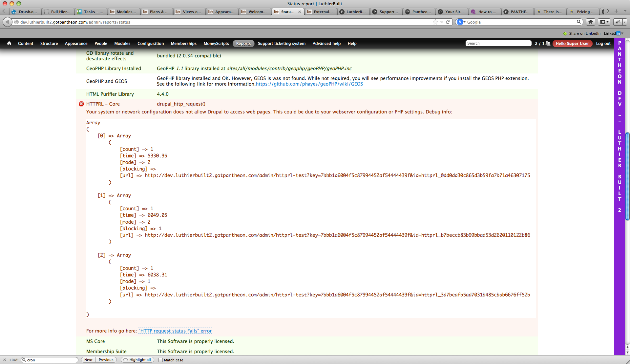Open the list all tabs dropdown
The width and height of the screenshot is (630, 364).
click(x=625, y=11)
